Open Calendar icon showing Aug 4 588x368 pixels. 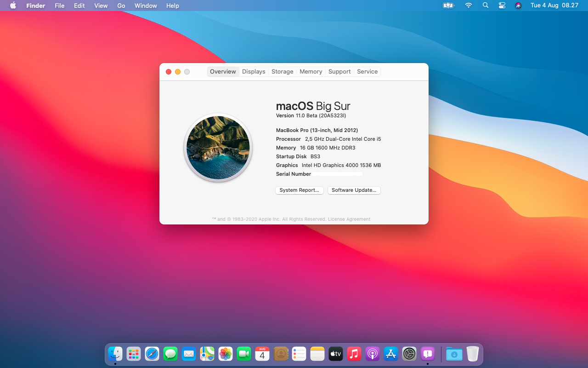point(262,354)
